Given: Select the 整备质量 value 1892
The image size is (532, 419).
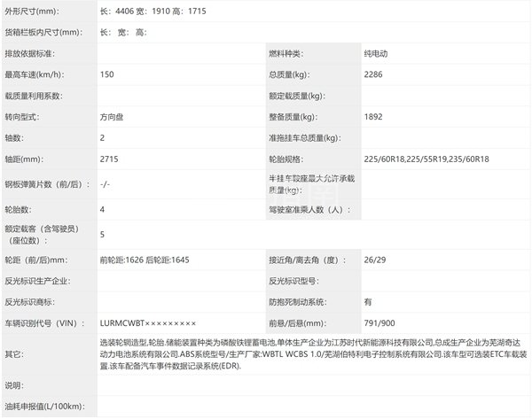Looking at the screenshot, I should click(374, 117).
